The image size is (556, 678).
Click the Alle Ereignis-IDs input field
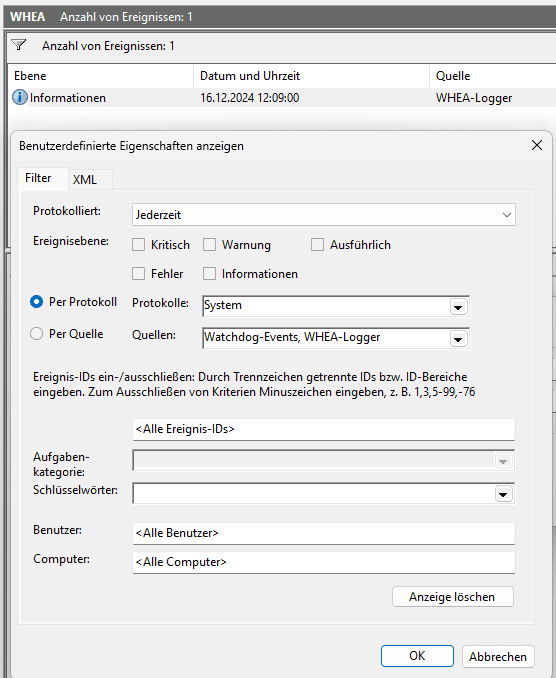coord(323,429)
